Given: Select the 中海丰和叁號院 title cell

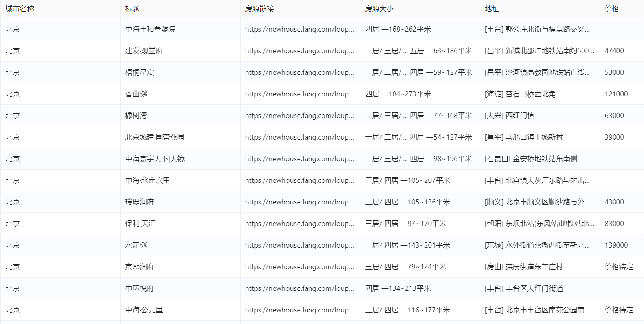Looking at the screenshot, I should 151,29.
